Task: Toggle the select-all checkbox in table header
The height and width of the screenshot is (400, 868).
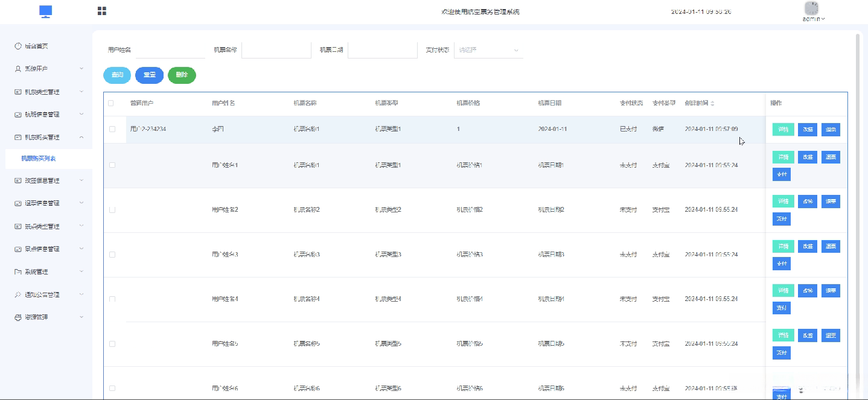Action: [x=111, y=103]
